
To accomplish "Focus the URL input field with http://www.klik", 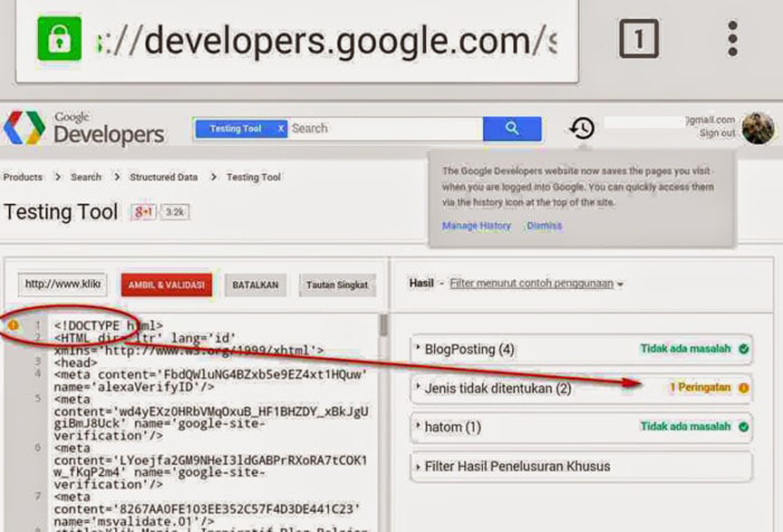I will coord(63,285).
